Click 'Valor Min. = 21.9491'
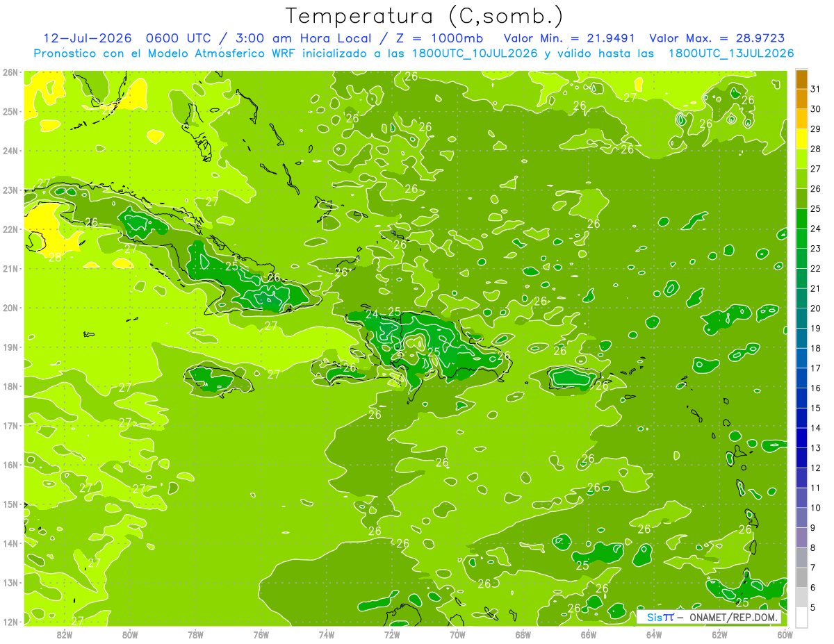 click(x=569, y=38)
